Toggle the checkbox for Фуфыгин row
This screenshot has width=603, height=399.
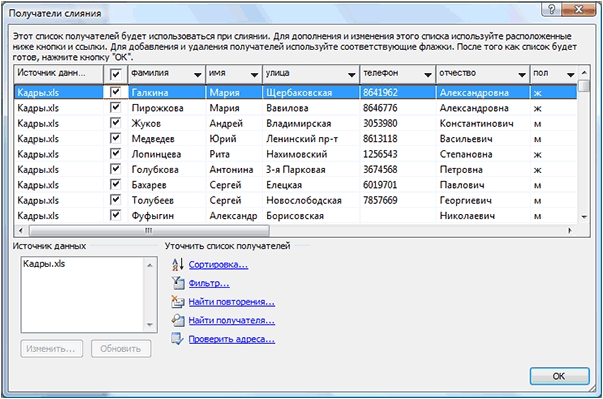(115, 215)
